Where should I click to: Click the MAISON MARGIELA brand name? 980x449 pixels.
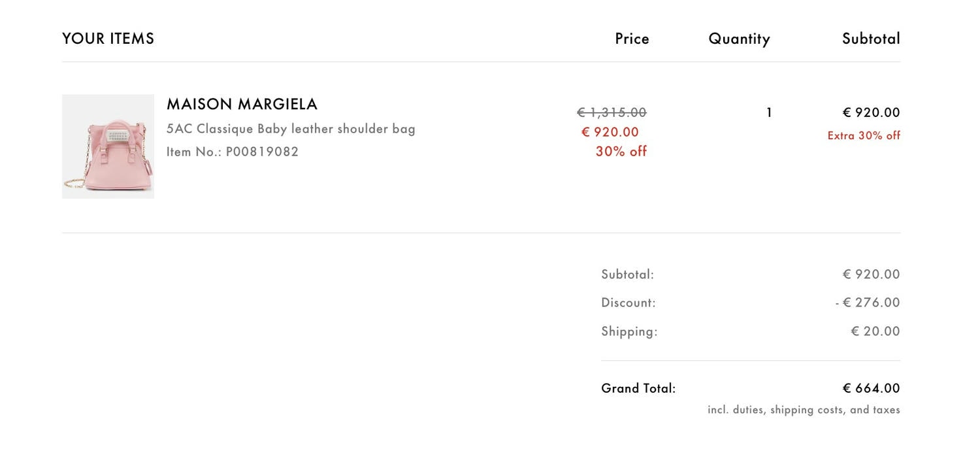tap(242, 105)
